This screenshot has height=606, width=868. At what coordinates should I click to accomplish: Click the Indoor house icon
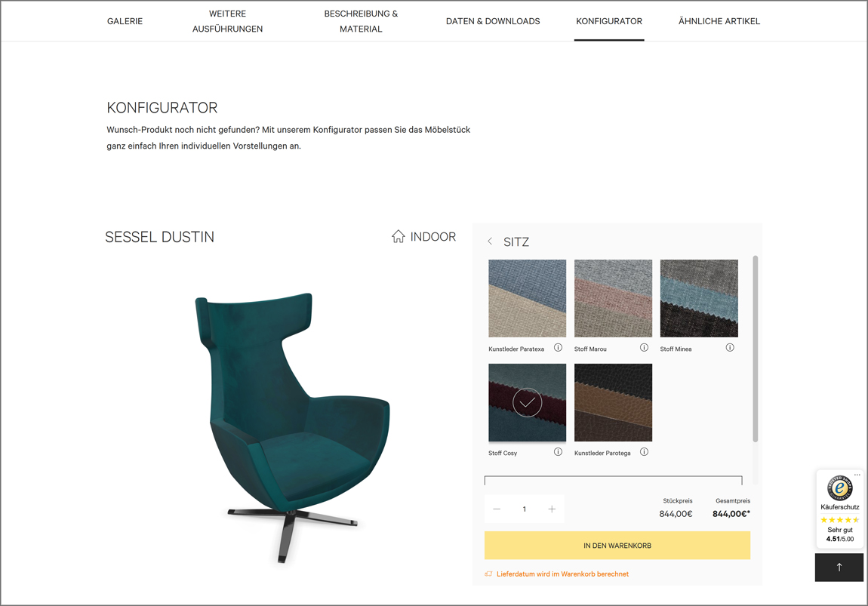coord(398,236)
